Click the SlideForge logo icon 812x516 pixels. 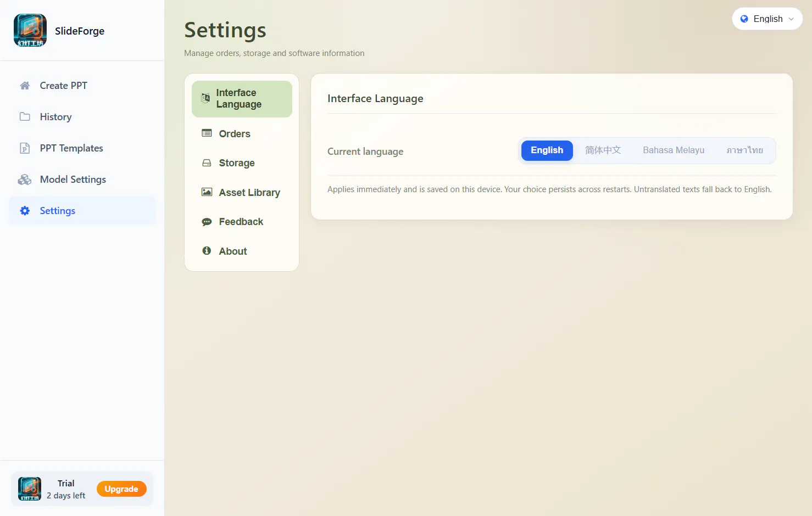30,31
